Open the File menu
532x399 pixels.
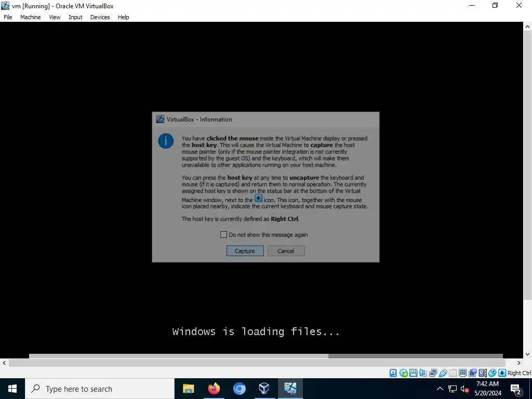pyautogui.click(x=8, y=17)
